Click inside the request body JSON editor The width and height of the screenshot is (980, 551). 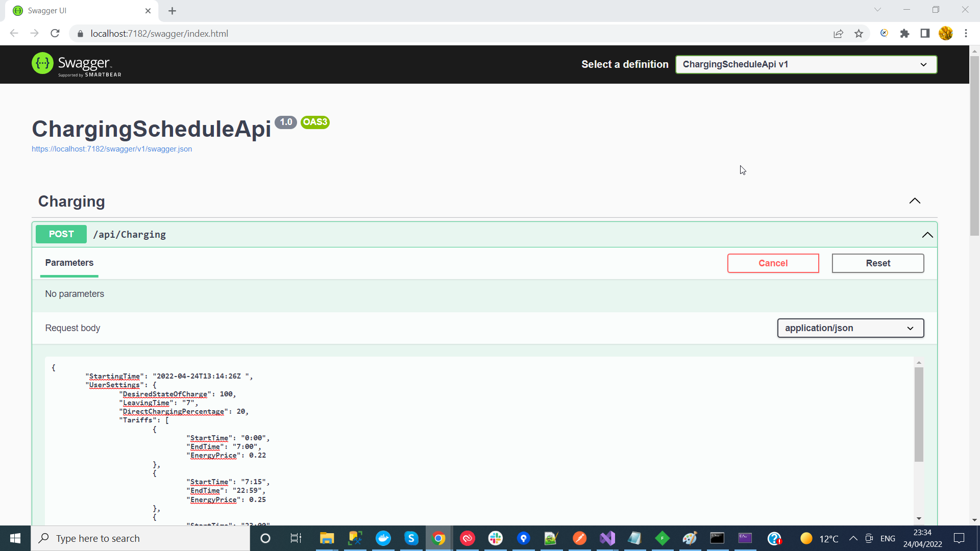click(479, 441)
